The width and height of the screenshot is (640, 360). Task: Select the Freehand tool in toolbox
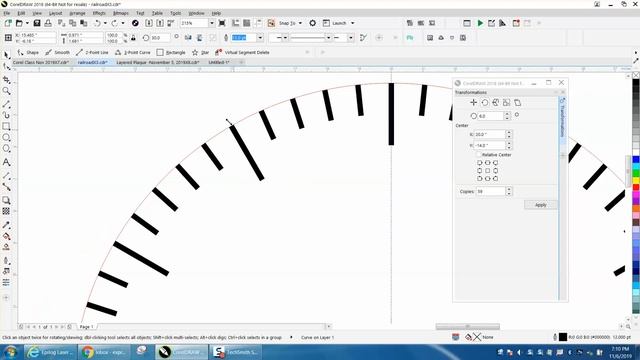pyautogui.click(x=6, y=104)
